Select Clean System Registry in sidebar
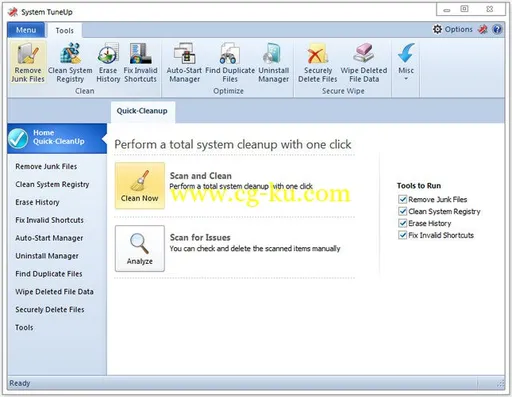Screen dimensions: 512x397 point(52,184)
